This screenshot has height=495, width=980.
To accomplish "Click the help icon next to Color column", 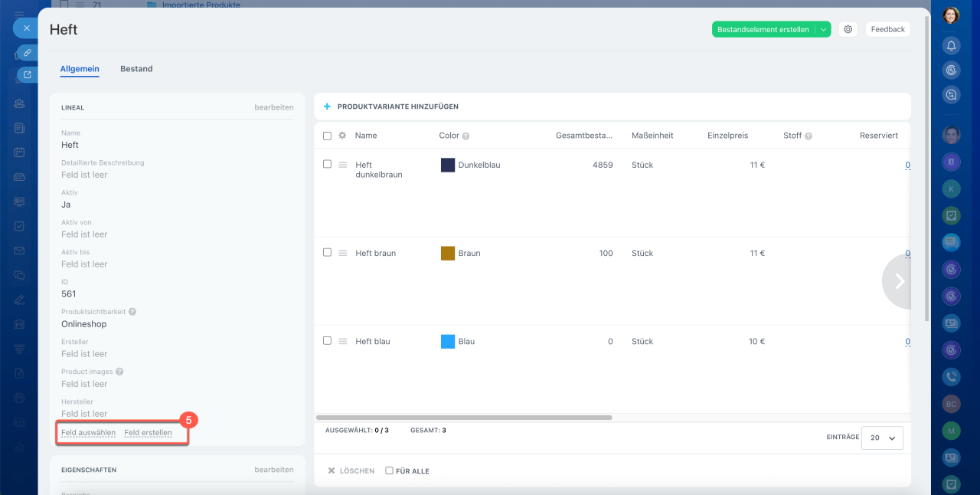I will coord(465,136).
